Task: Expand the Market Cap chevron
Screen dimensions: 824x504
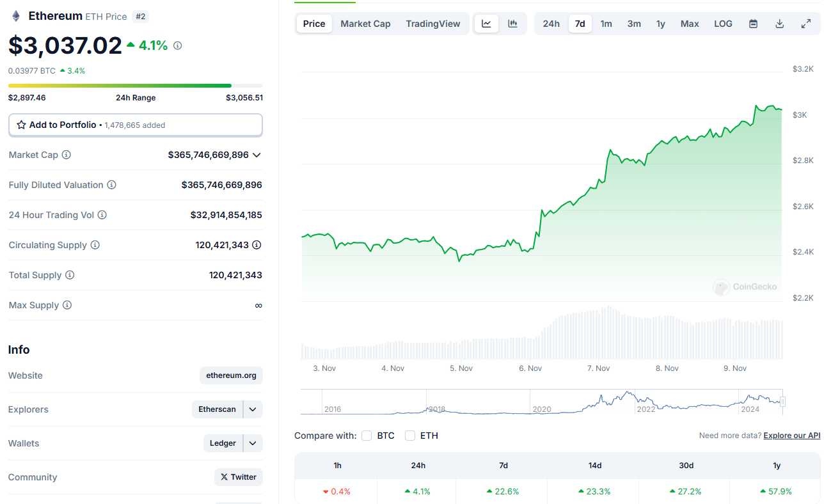Action: pyautogui.click(x=257, y=155)
